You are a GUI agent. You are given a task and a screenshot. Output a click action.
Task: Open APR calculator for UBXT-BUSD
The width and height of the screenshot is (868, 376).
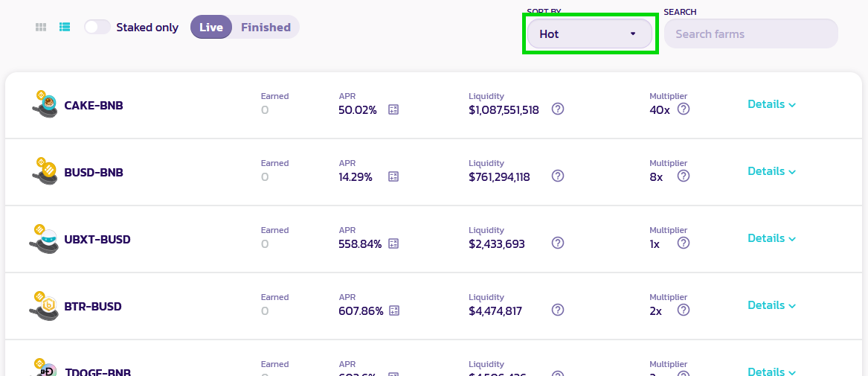point(393,243)
